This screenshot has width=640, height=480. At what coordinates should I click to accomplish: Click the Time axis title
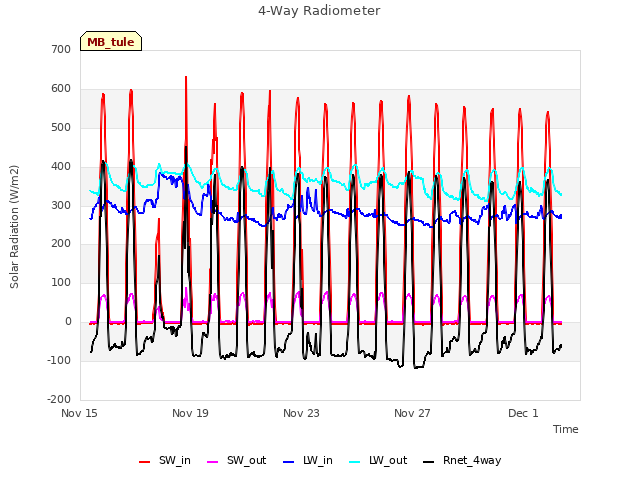(566, 429)
